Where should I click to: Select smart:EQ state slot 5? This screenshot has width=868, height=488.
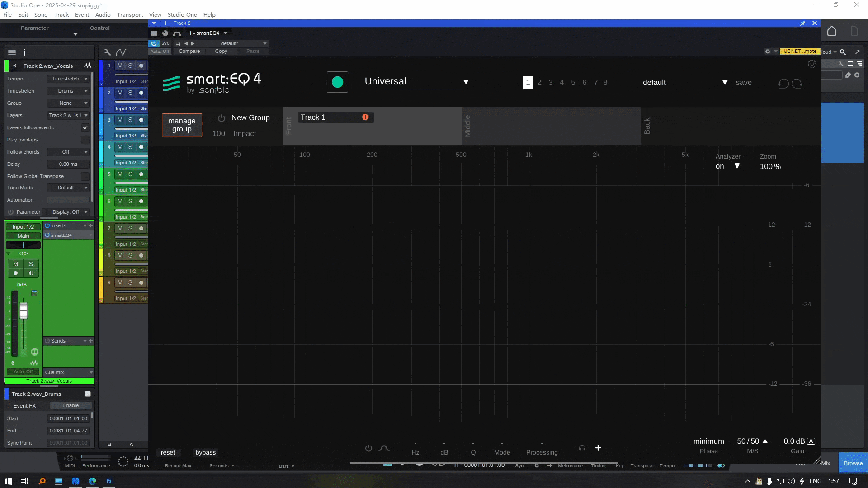[x=573, y=82]
